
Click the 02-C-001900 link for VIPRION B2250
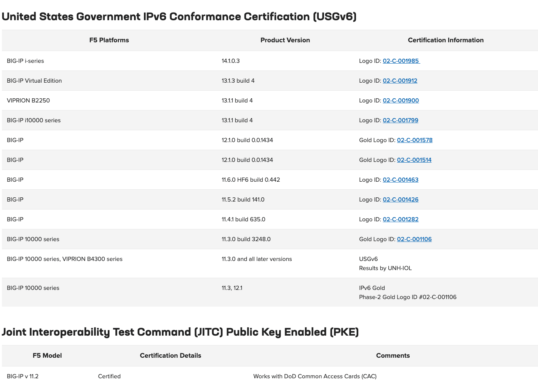point(401,100)
